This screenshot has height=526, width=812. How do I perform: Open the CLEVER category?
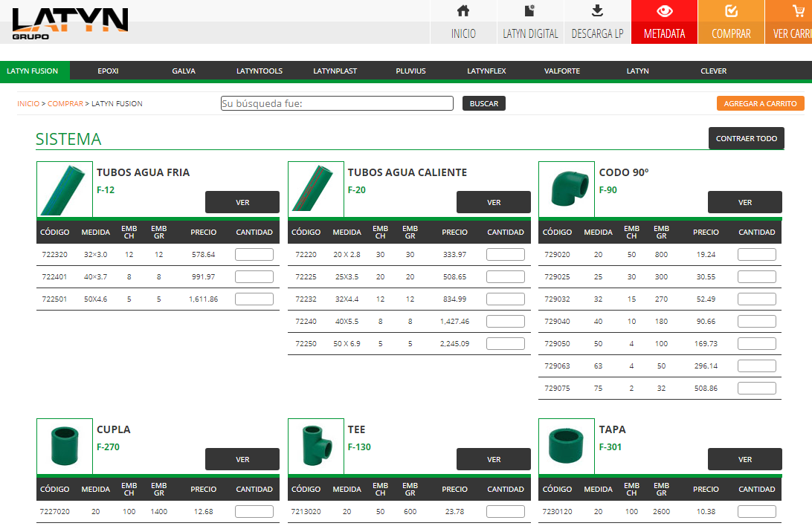(x=714, y=71)
